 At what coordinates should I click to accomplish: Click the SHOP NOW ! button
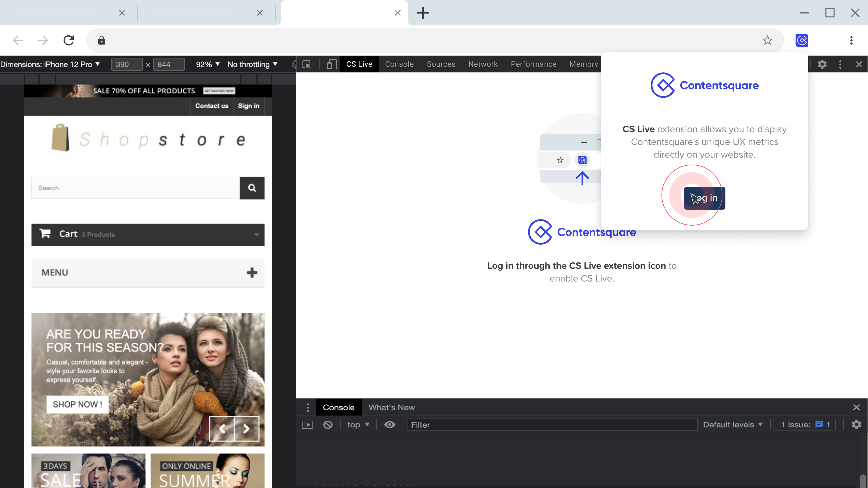(78, 404)
